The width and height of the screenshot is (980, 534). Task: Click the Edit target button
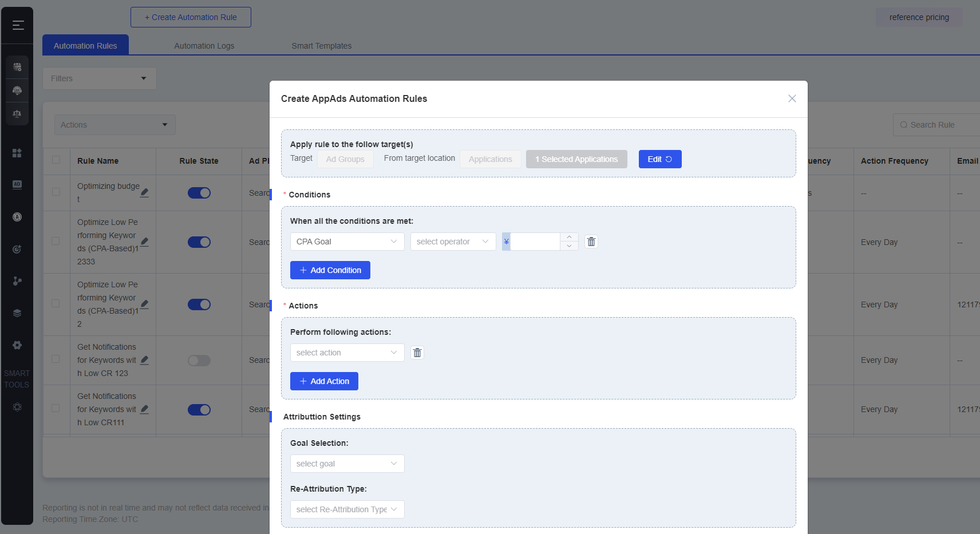pos(660,159)
